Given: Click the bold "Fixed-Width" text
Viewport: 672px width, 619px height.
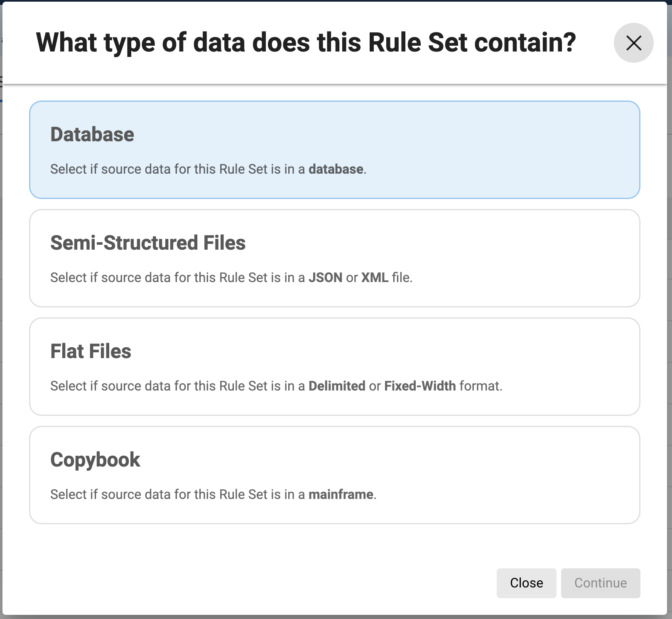Looking at the screenshot, I should (420, 386).
